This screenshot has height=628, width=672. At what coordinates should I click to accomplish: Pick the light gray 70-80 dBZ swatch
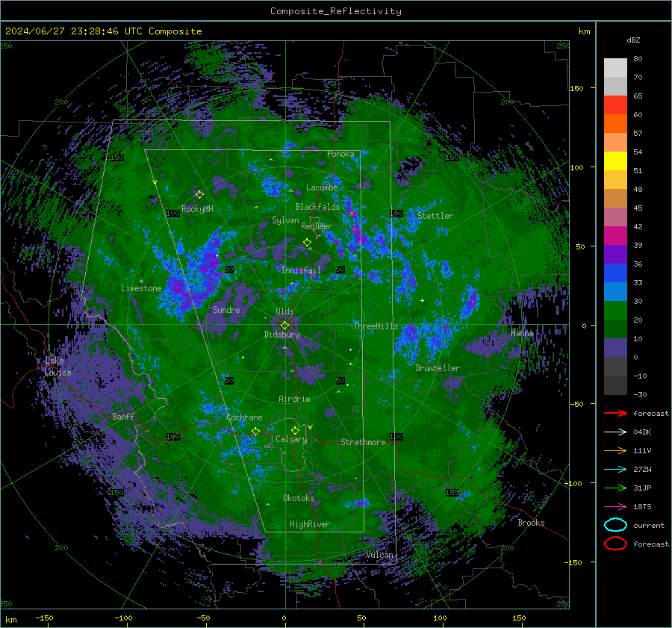coord(615,68)
